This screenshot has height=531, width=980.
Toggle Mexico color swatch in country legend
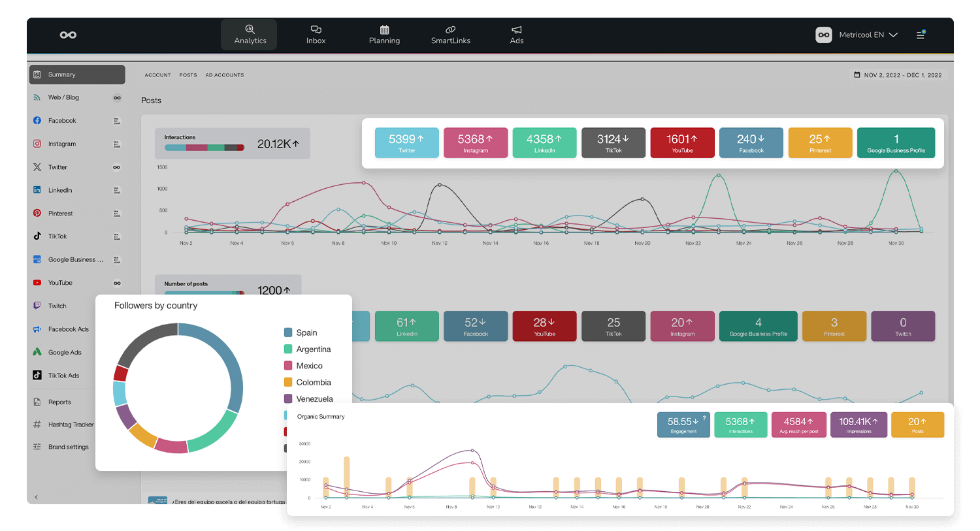point(288,366)
